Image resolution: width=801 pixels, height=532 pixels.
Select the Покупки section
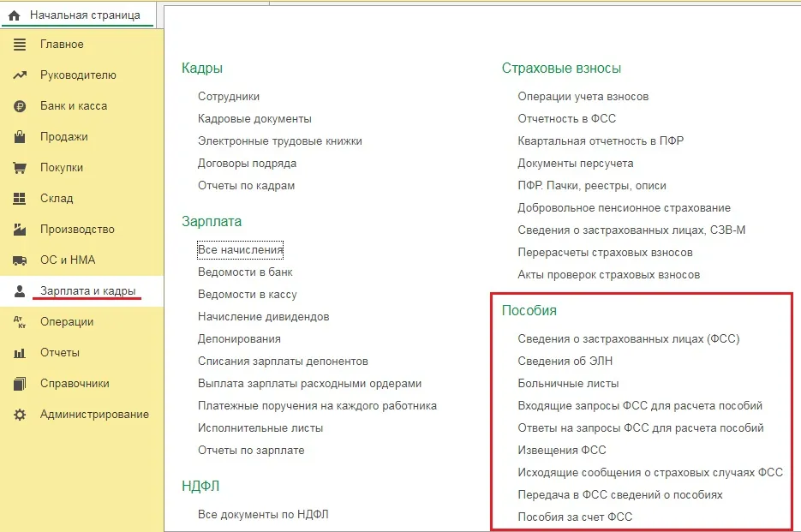pos(62,168)
